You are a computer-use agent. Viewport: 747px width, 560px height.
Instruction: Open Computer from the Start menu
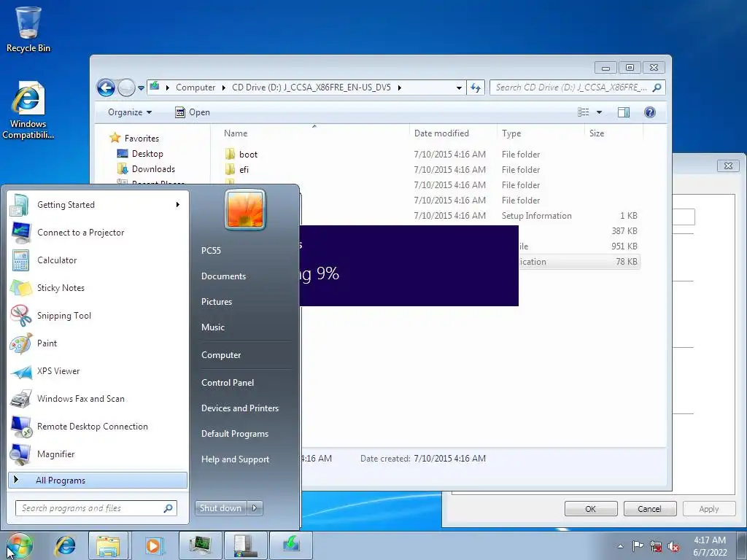(221, 355)
